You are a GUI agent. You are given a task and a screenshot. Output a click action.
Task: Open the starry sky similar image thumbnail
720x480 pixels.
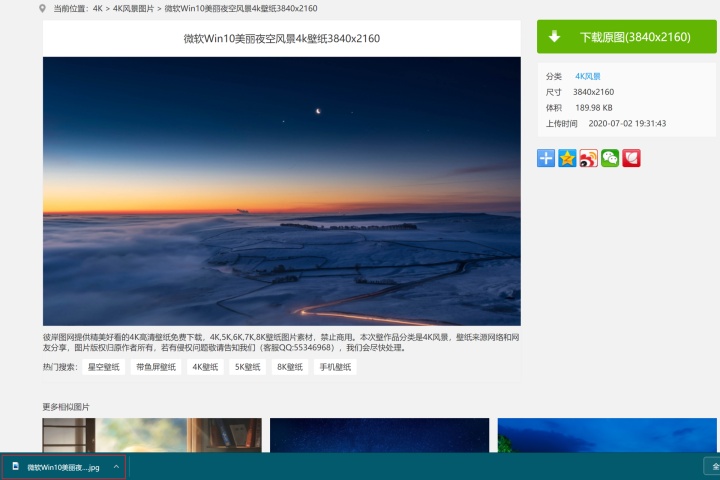pyautogui.click(x=379, y=435)
